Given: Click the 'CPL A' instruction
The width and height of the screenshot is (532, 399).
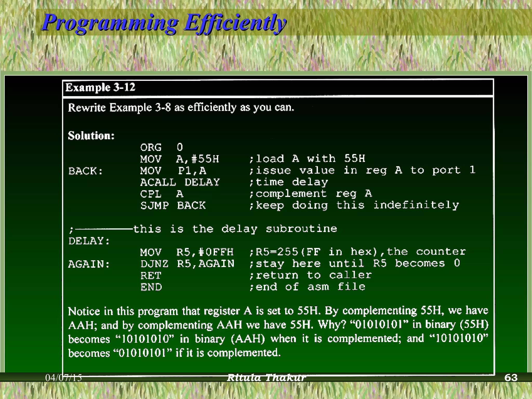Looking at the screenshot, I should (162, 194).
